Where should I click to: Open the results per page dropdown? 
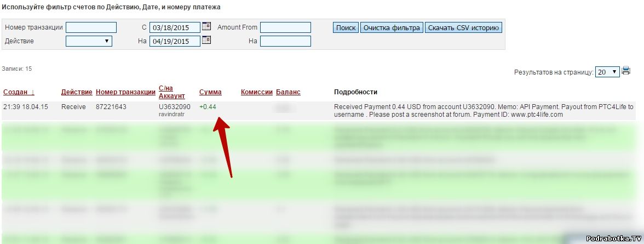pos(607,72)
